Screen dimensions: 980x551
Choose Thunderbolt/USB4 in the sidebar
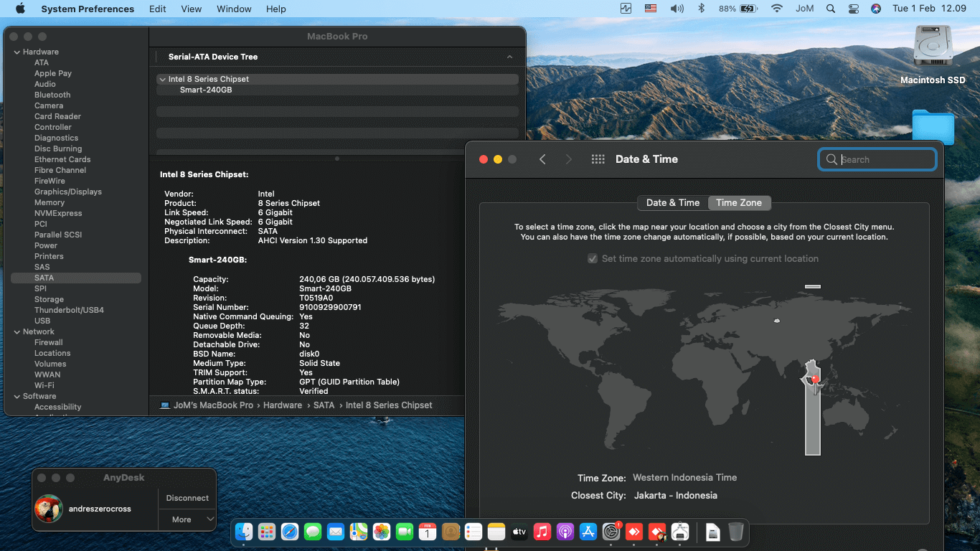(69, 310)
